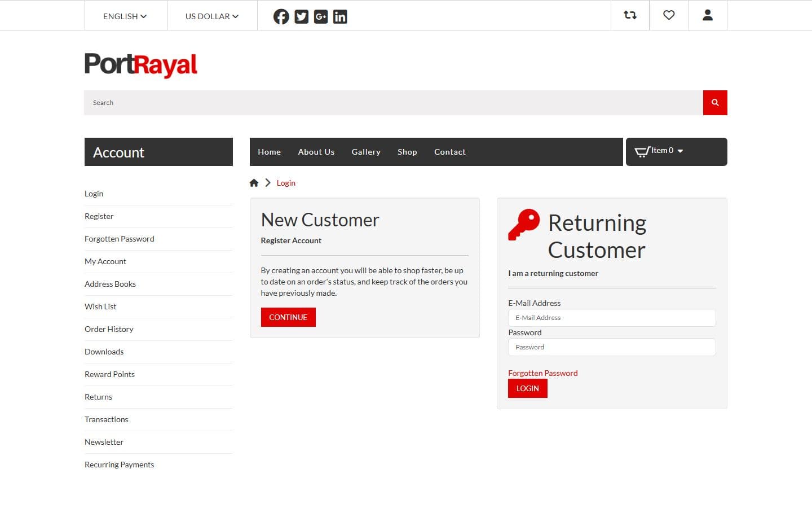Select Gallery in the navigation bar

(366, 152)
